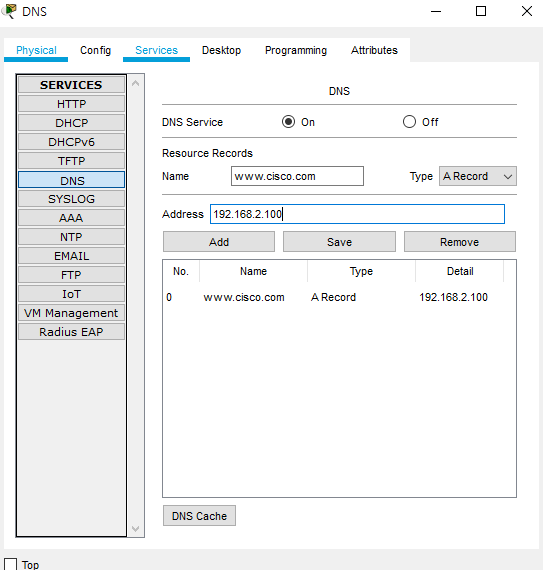
Task: Open the Attributes tab
Action: (x=374, y=50)
